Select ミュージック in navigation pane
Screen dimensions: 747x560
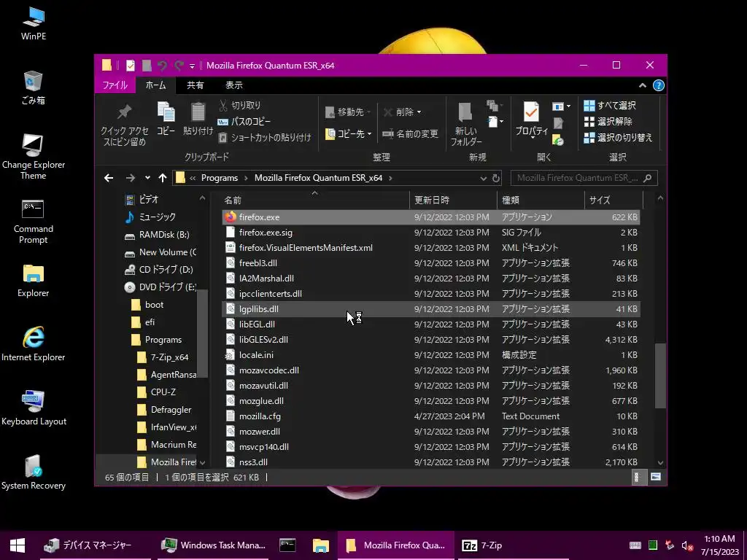pyautogui.click(x=150, y=217)
